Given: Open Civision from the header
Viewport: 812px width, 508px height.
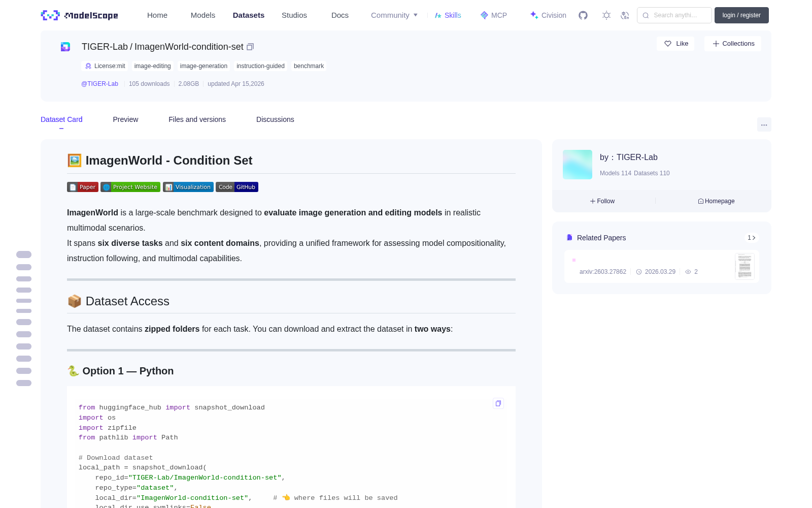Looking at the screenshot, I should pyautogui.click(x=548, y=15).
